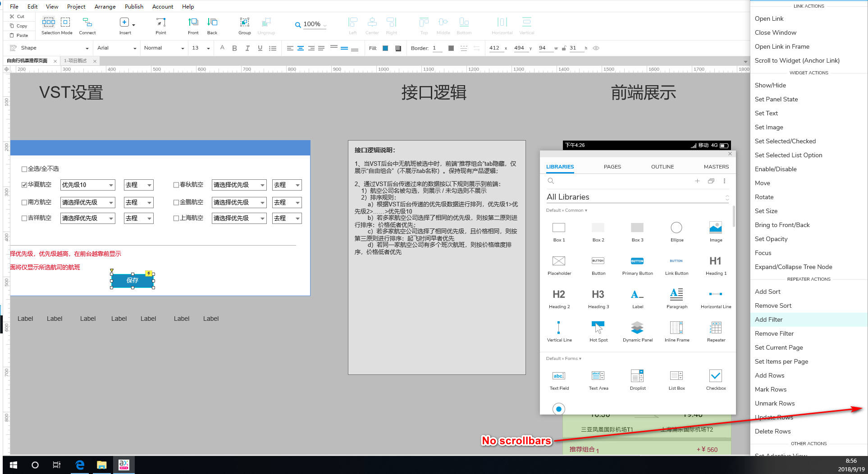Select the Connect tool in toolbar
Image resolution: width=868 pixels, height=474 pixels.
[x=87, y=26]
